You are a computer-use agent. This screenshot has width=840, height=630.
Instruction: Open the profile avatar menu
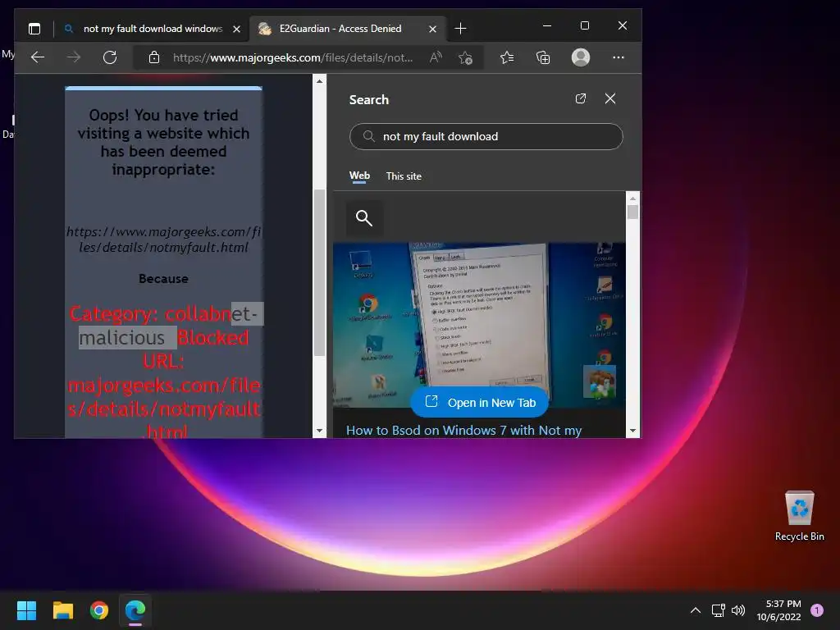coord(581,57)
